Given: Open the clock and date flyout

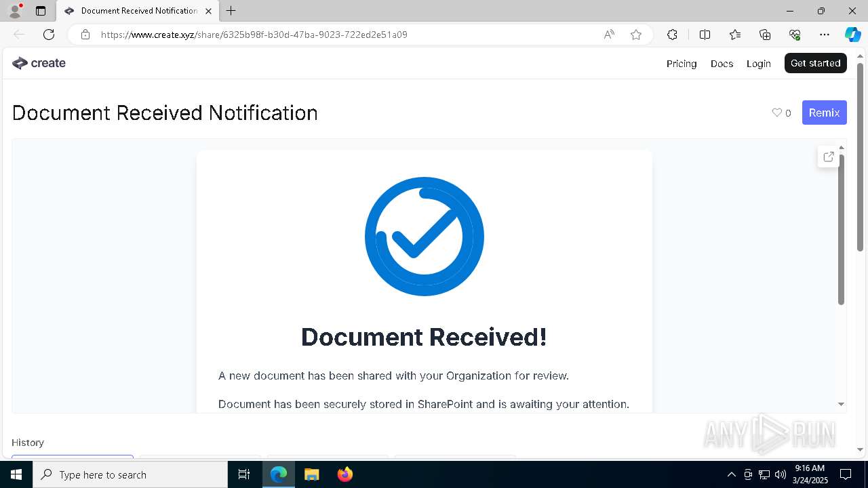Looking at the screenshot, I should [x=810, y=474].
